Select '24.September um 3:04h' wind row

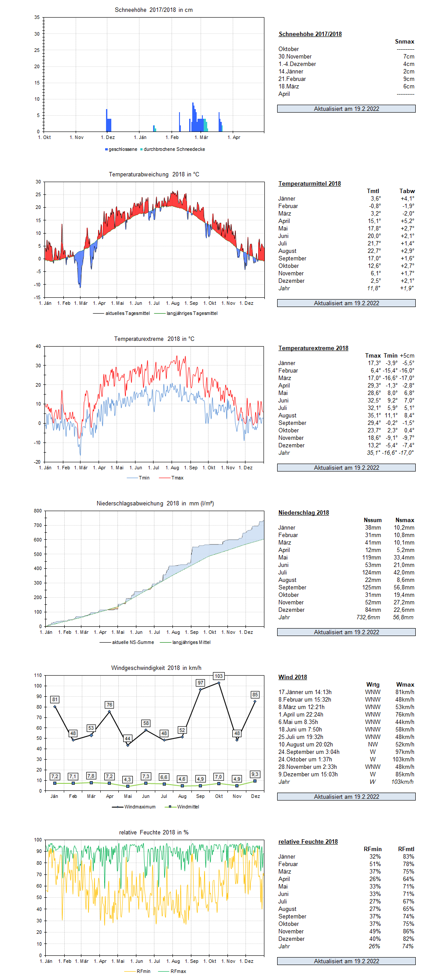[346, 752]
